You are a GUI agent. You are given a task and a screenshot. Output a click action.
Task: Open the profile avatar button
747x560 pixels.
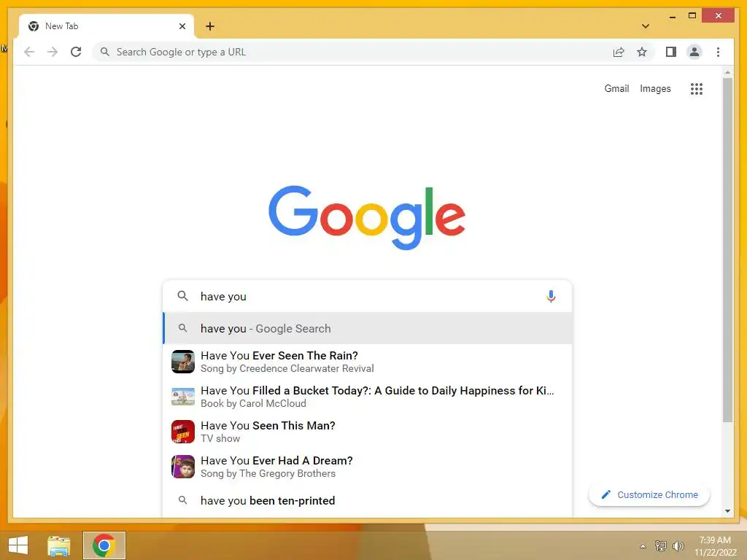point(694,52)
